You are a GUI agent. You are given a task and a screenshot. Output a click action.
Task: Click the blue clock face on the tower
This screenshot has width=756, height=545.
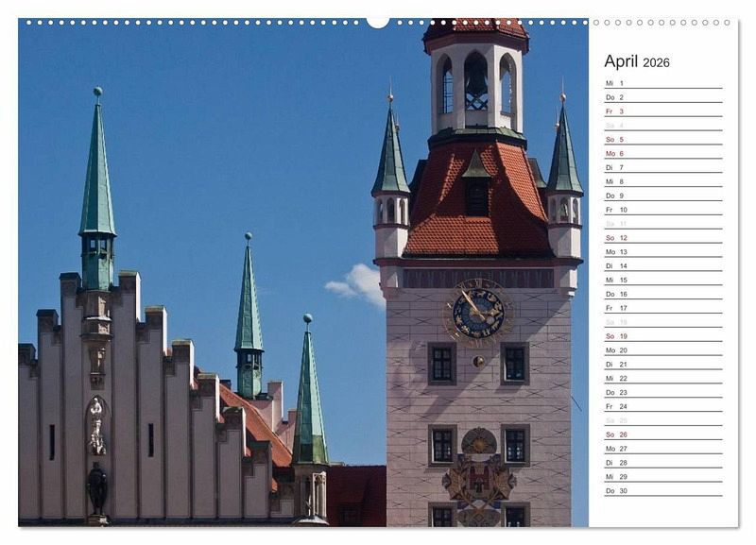(x=478, y=313)
